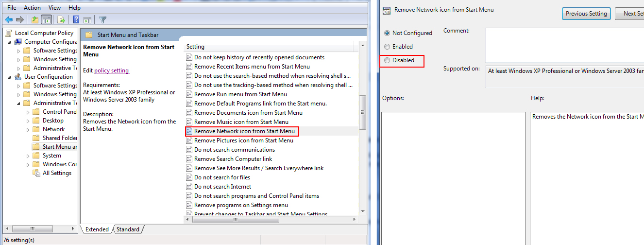Viewport: 644px width, 245px height.
Task: Click the dialog title icon for Remove Network icon from Start Menu
Action: point(387,10)
